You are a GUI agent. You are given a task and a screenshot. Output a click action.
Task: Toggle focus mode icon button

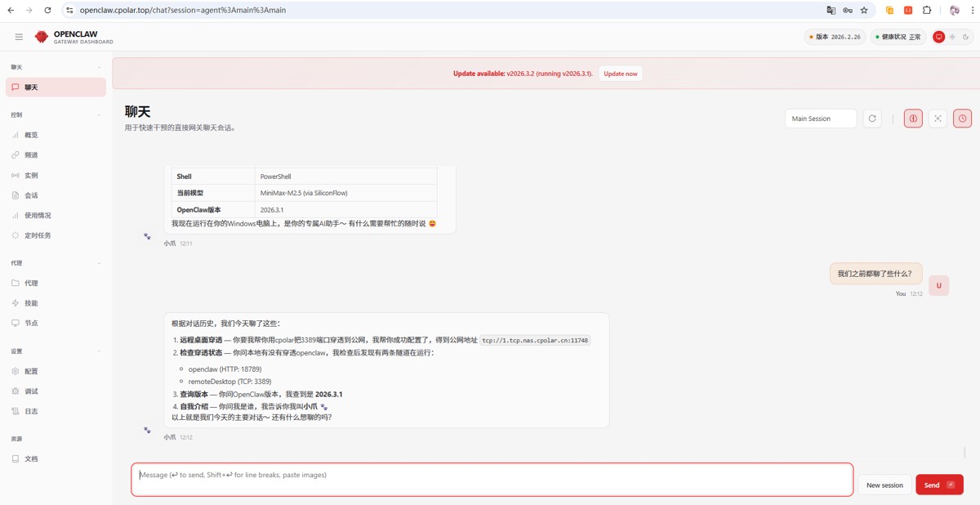[938, 118]
